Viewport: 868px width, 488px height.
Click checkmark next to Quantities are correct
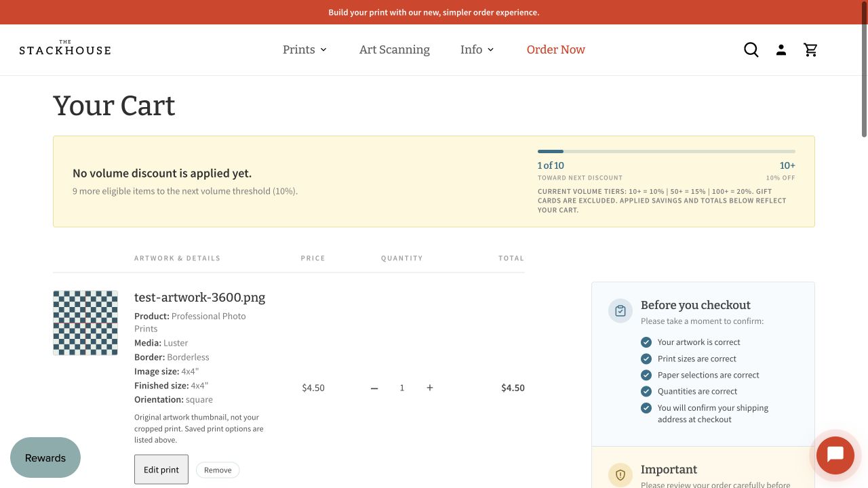[646, 391]
